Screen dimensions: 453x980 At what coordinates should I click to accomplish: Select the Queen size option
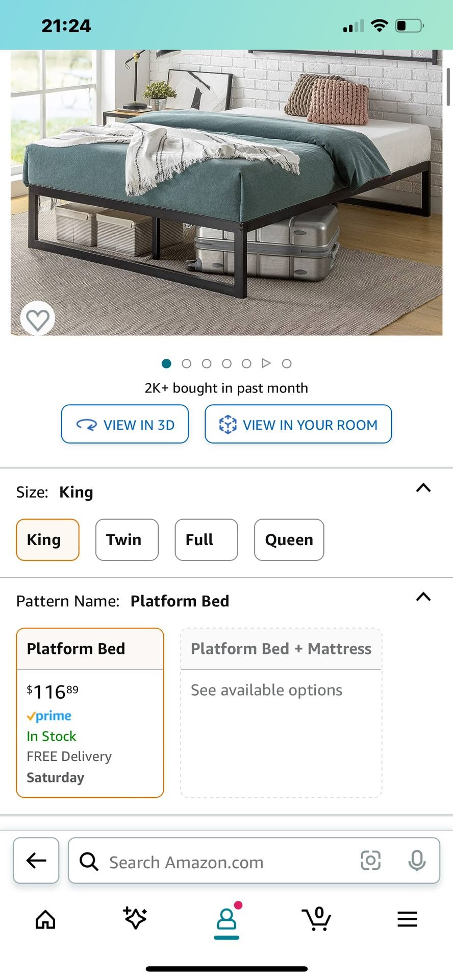(x=289, y=540)
